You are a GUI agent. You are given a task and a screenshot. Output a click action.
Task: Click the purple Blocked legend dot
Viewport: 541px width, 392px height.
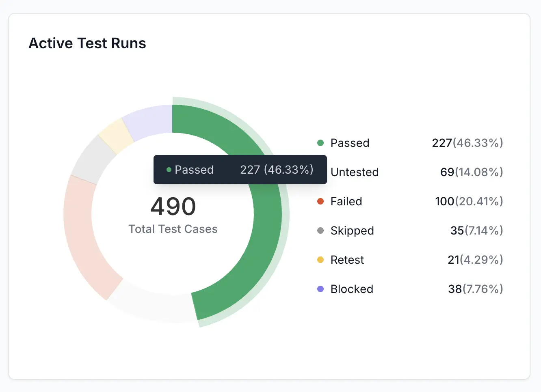coord(320,289)
